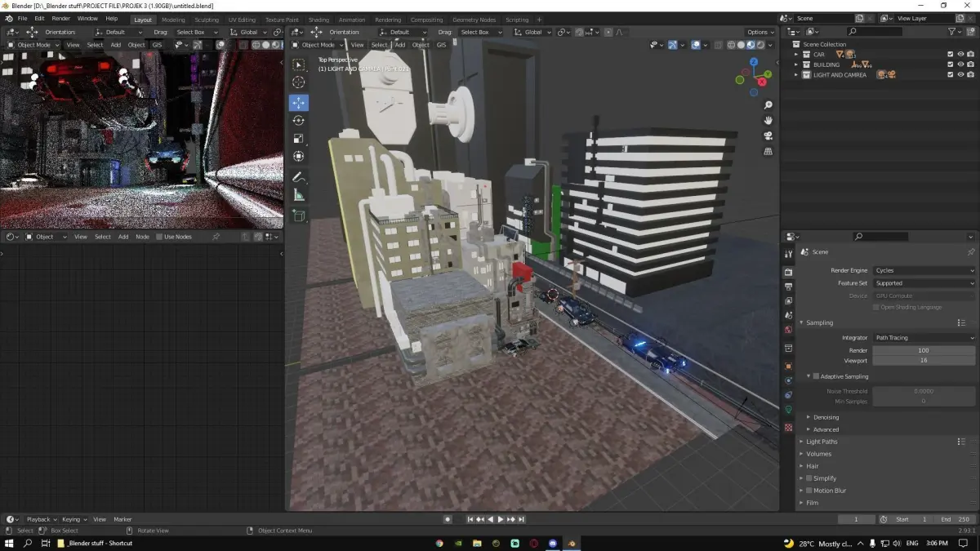Open the Object Data properties tab (green icon)
980x551 pixels.
788,410
